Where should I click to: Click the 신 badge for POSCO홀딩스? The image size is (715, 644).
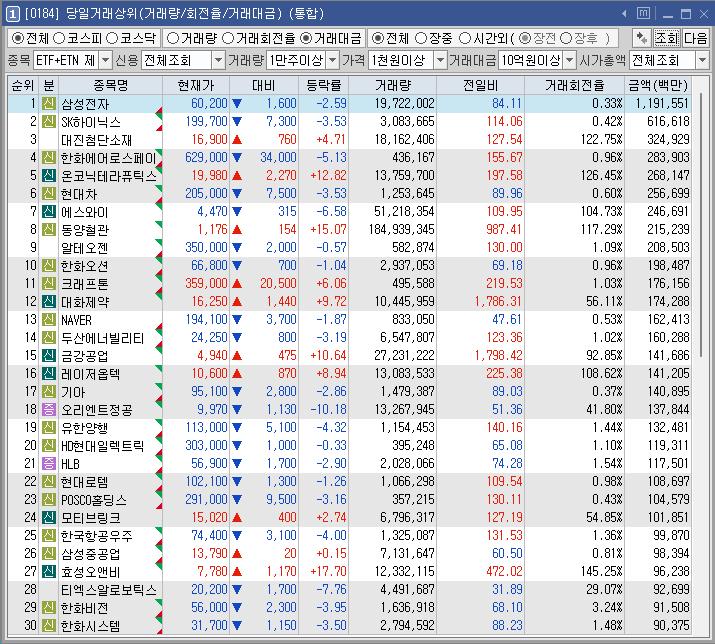[x=49, y=499]
